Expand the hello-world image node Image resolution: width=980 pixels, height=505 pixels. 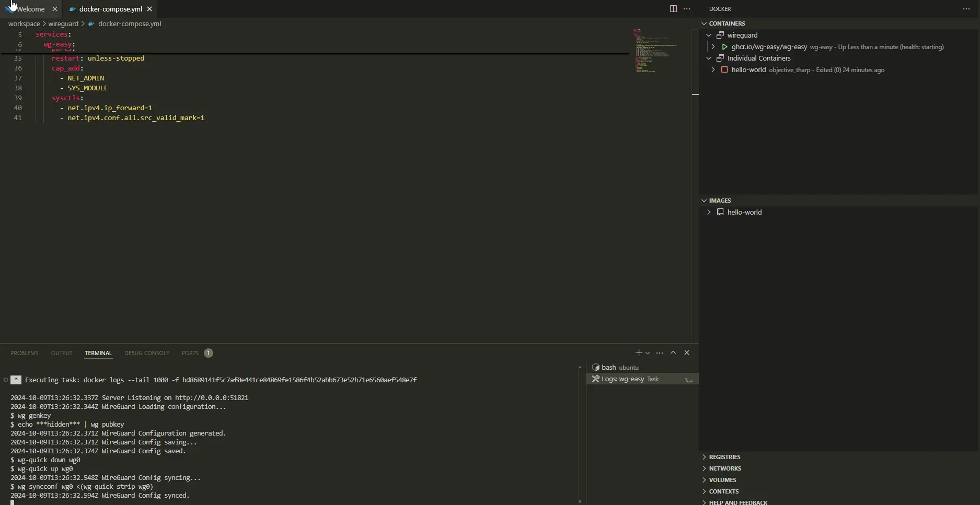(x=709, y=212)
